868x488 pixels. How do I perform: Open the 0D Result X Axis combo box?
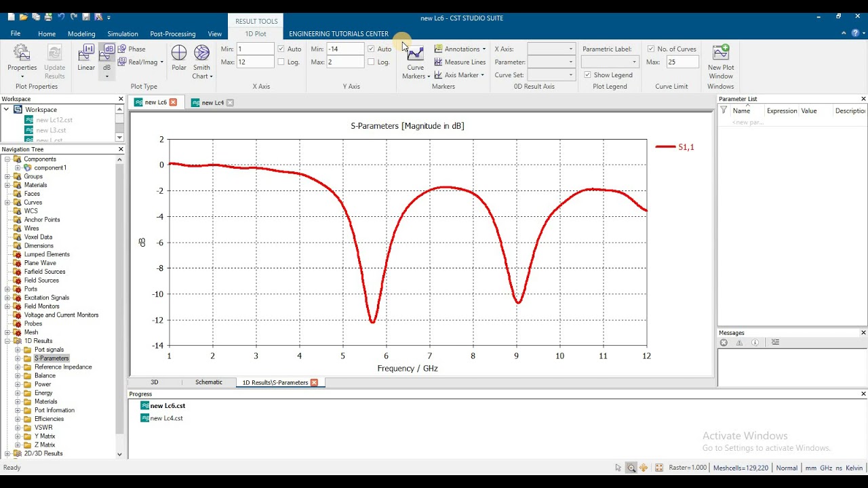click(x=551, y=49)
